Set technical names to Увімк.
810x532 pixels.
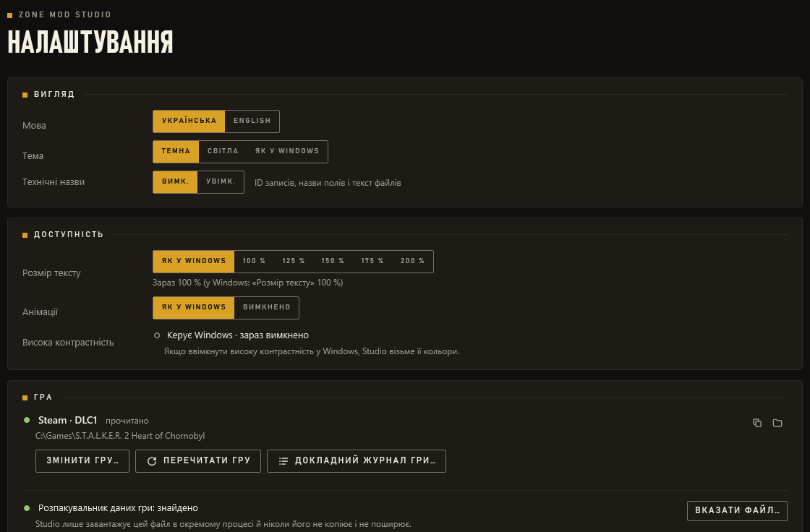coord(221,182)
